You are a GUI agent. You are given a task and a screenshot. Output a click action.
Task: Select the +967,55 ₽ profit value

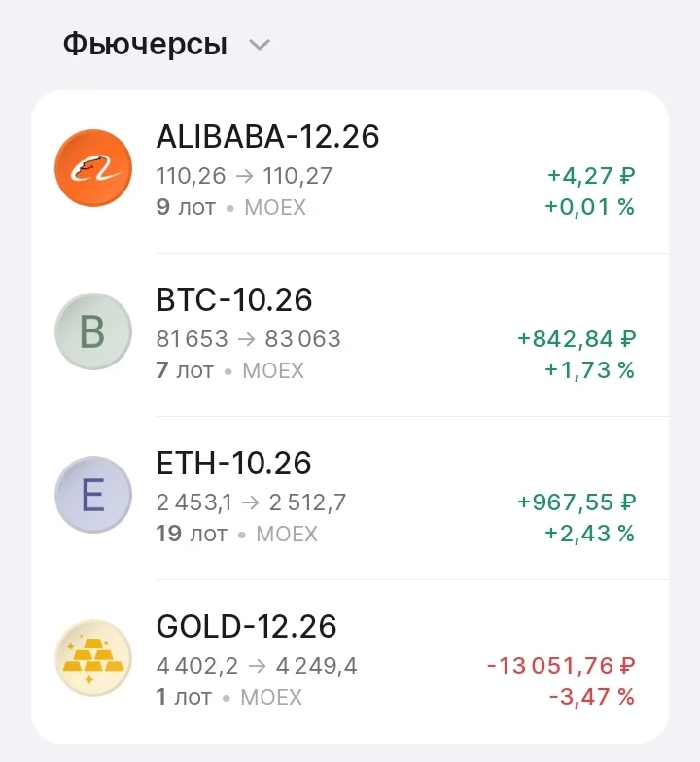(x=577, y=502)
